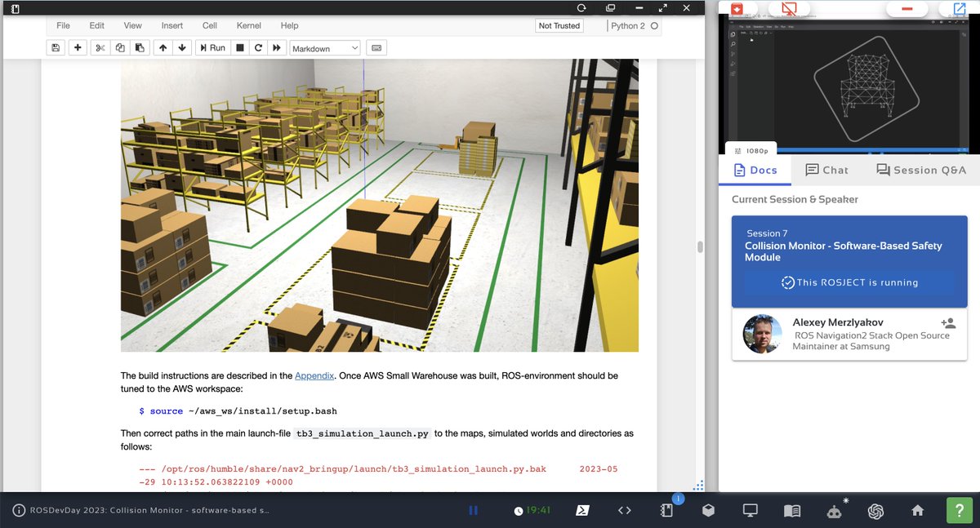
Task: Open the Help menu
Action: click(289, 26)
